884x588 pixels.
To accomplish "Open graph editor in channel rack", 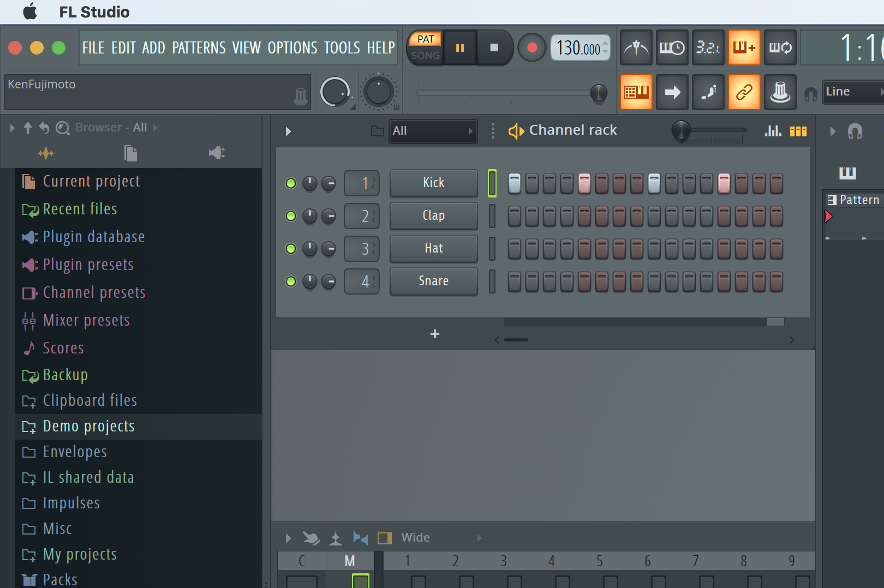I will (x=773, y=131).
